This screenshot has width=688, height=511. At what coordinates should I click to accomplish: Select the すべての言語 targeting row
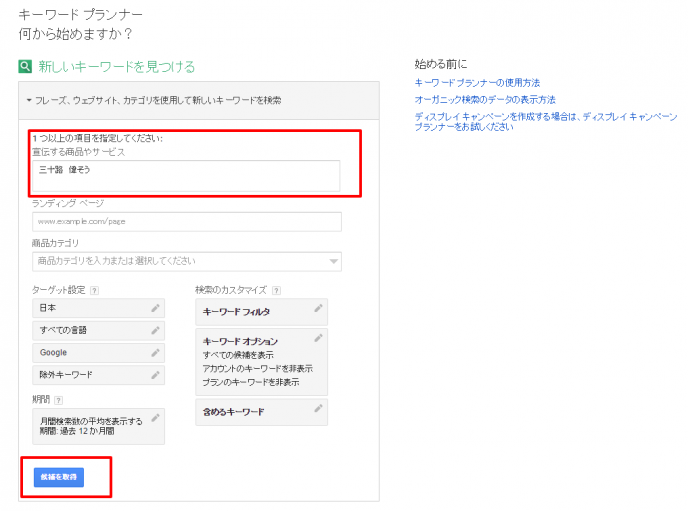tap(98, 330)
